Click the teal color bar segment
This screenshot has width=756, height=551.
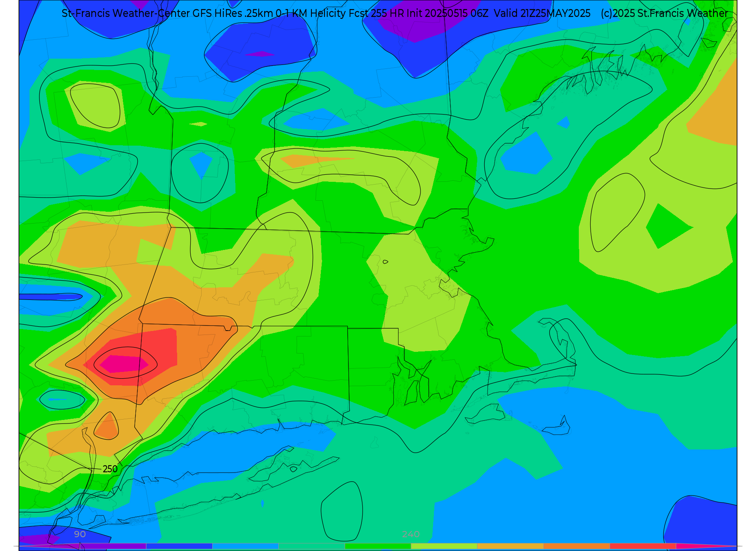pyautogui.click(x=312, y=546)
